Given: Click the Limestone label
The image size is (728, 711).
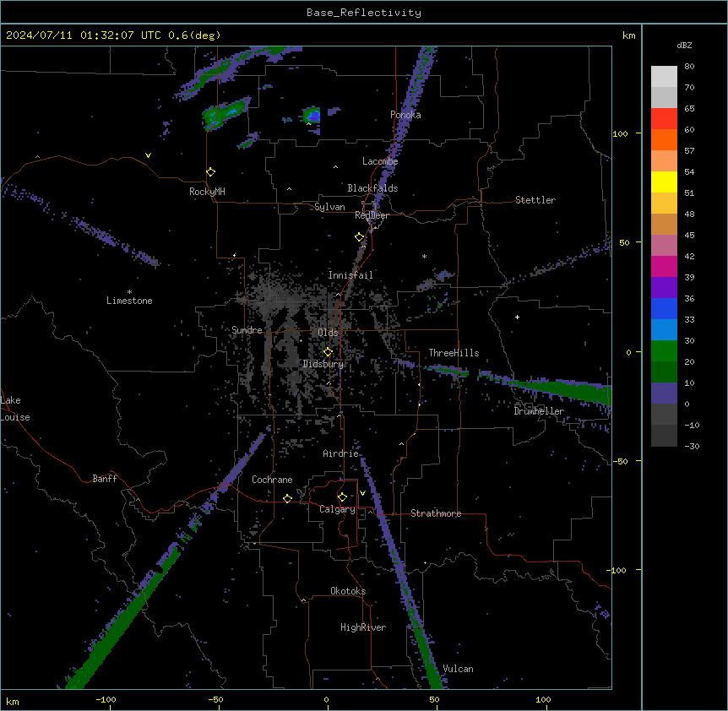Looking at the screenshot, I should [129, 301].
